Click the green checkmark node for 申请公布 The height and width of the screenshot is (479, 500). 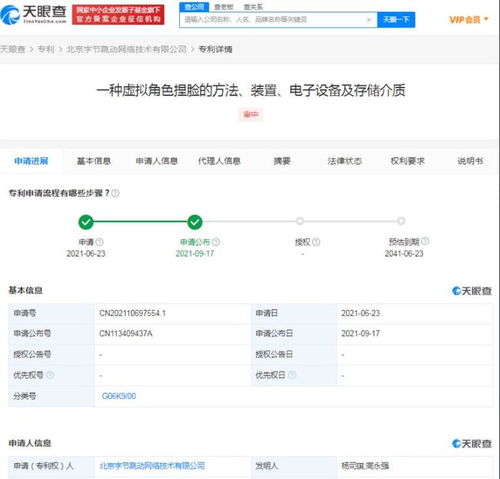pos(195,222)
